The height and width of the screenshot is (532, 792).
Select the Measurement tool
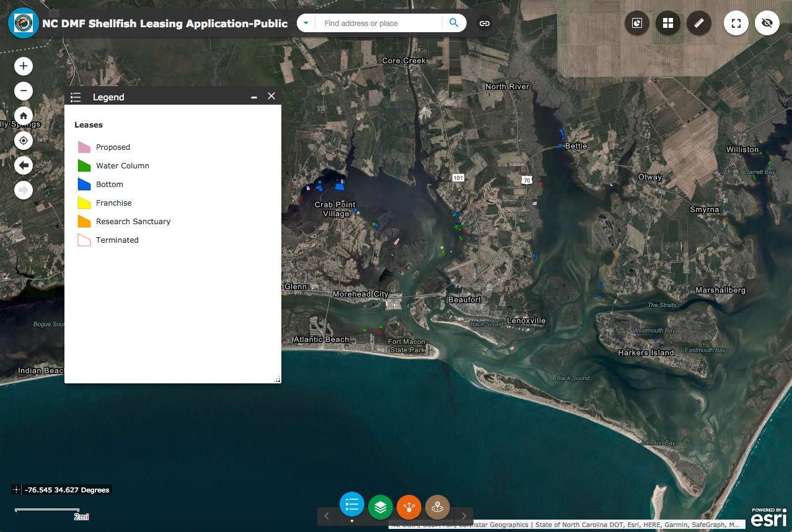(x=699, y=23)
